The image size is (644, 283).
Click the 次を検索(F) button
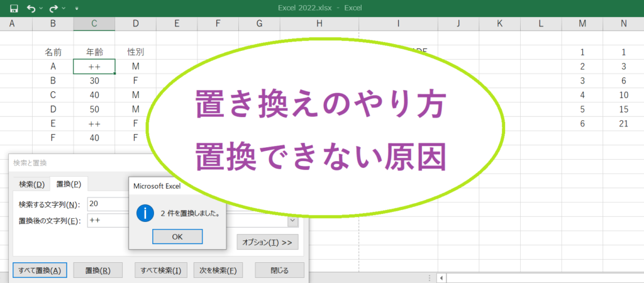pos(218,270)
